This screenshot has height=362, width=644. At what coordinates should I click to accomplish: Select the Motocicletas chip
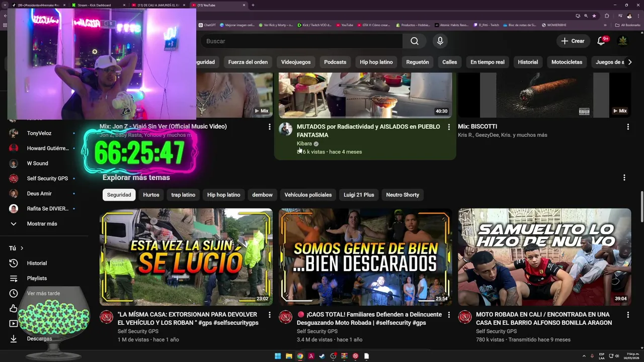pos(567,62)
